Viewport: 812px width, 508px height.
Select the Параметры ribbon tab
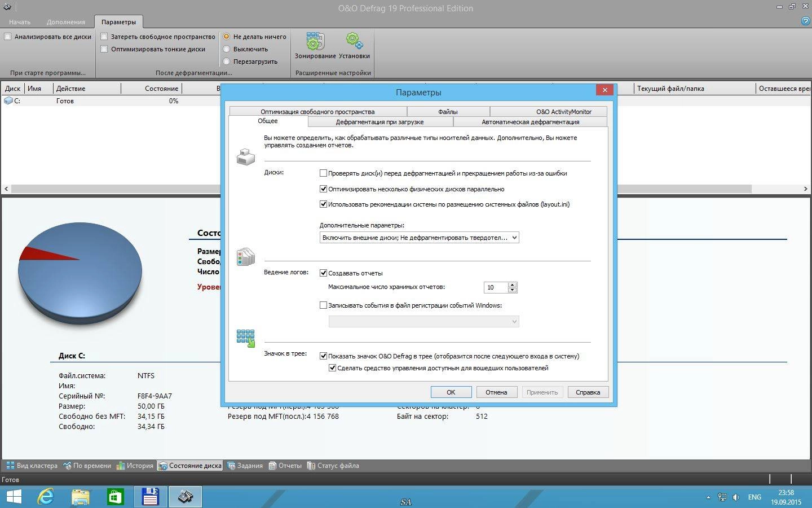pyautogui.click(x=118, y=22)
